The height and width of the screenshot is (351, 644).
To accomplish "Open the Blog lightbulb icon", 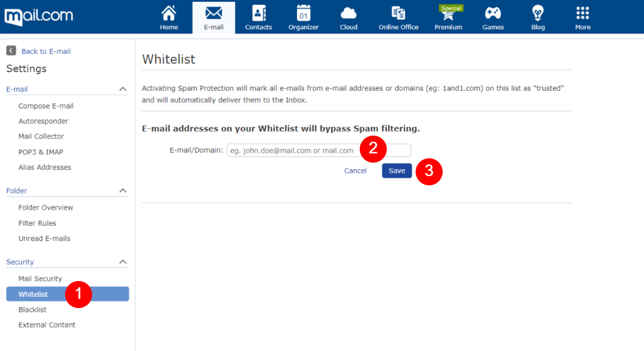I will click(538, 13).
